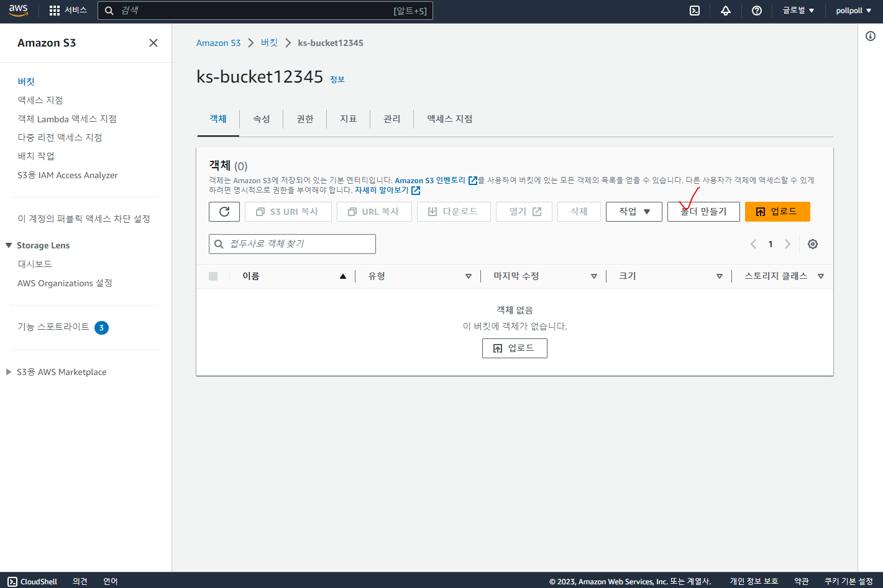
Task: Sort objects by 마지막 수정 arrow
Action: [594, 276]
